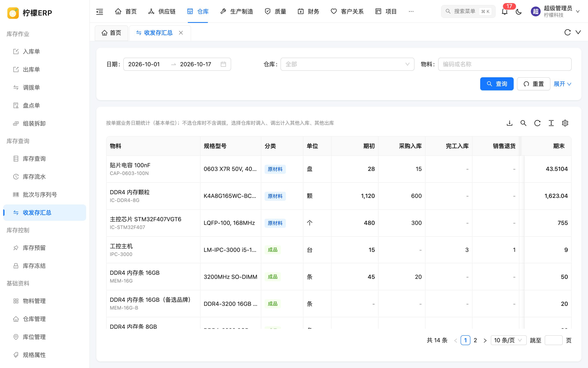The image size is (588, 368).
Task: Expand filters with 展开
Action: (x=562, y=84)
